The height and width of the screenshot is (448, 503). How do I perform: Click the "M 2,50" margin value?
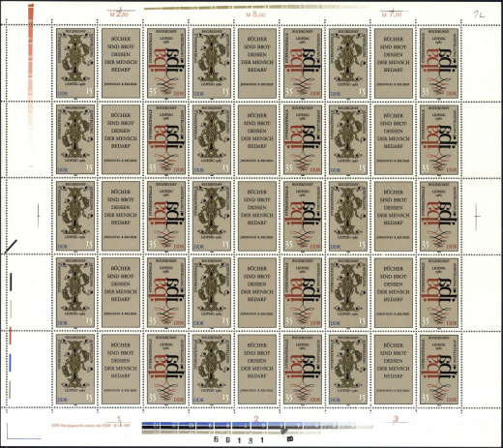[119, 15]
